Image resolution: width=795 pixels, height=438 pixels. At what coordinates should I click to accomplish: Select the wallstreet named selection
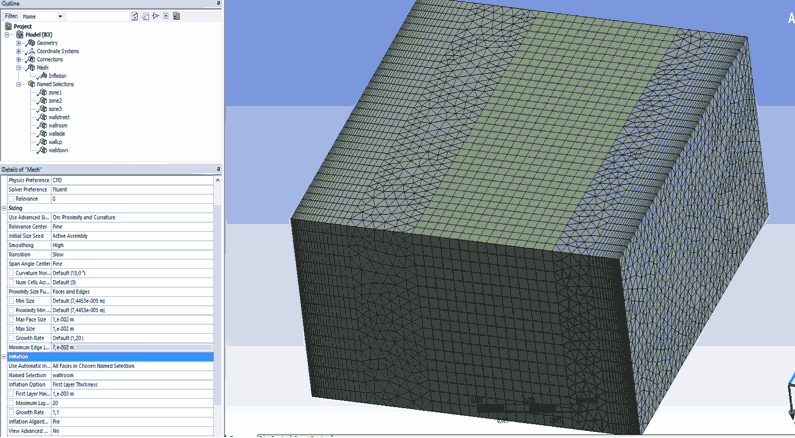coord(58,117)
